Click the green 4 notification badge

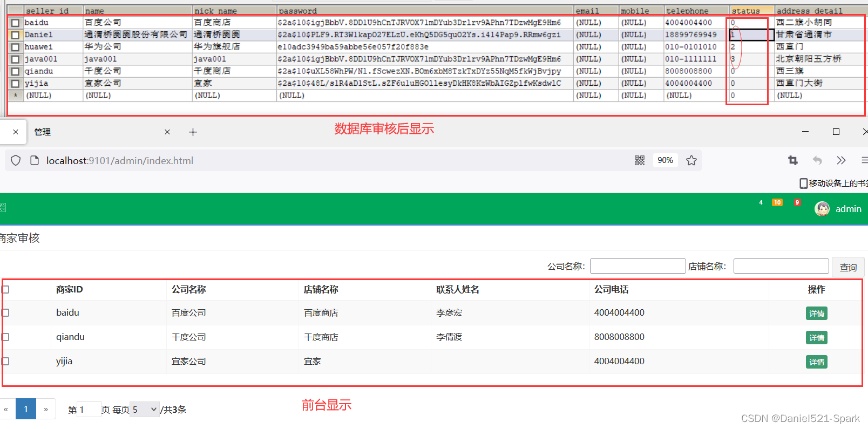click(x=761, y=202)
